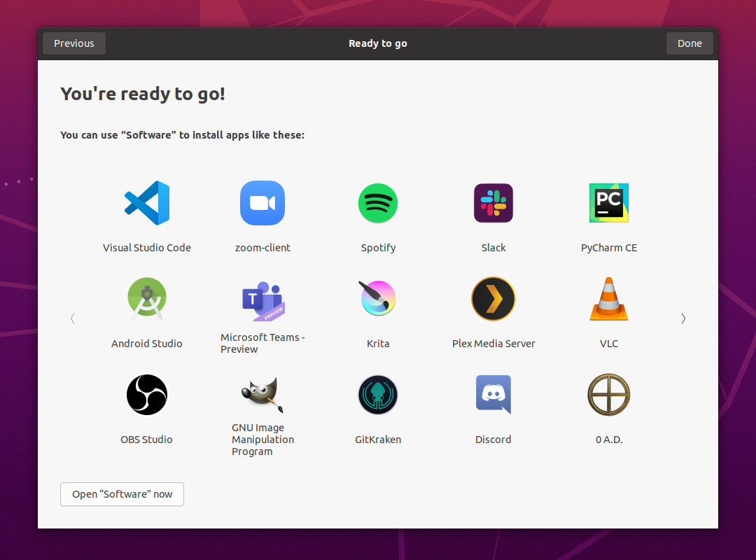The image size is (756, 560).
Task: Click "GNU Image Manipulation Program" label
Action: click(x=262, y=440)
